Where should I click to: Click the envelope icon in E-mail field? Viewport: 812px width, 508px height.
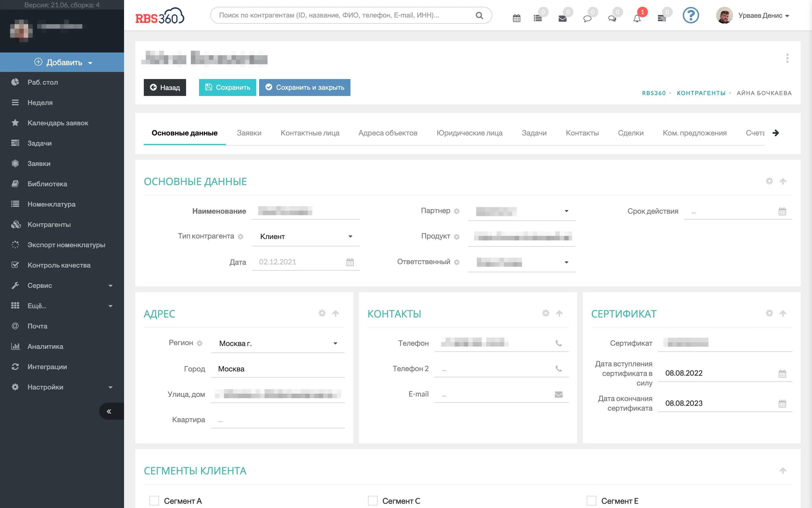pyautogui.click(x=559, y=394)
